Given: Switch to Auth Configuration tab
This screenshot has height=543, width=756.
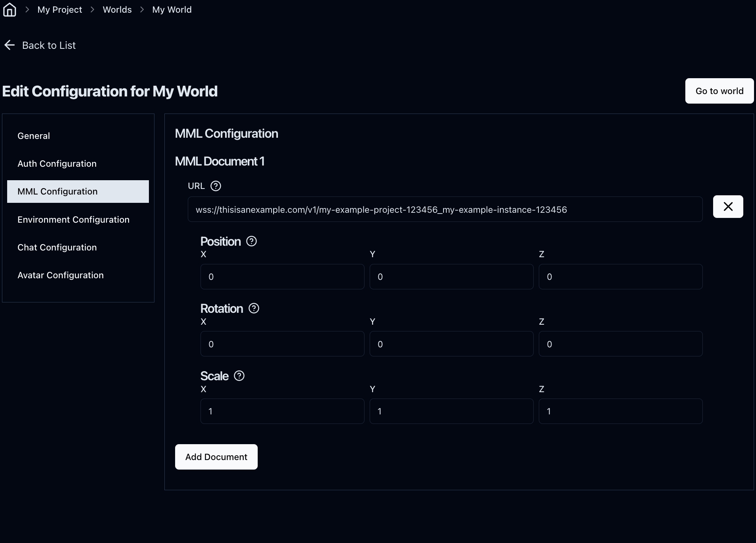Looking at the screenshot, I should [x=57, y=164].
